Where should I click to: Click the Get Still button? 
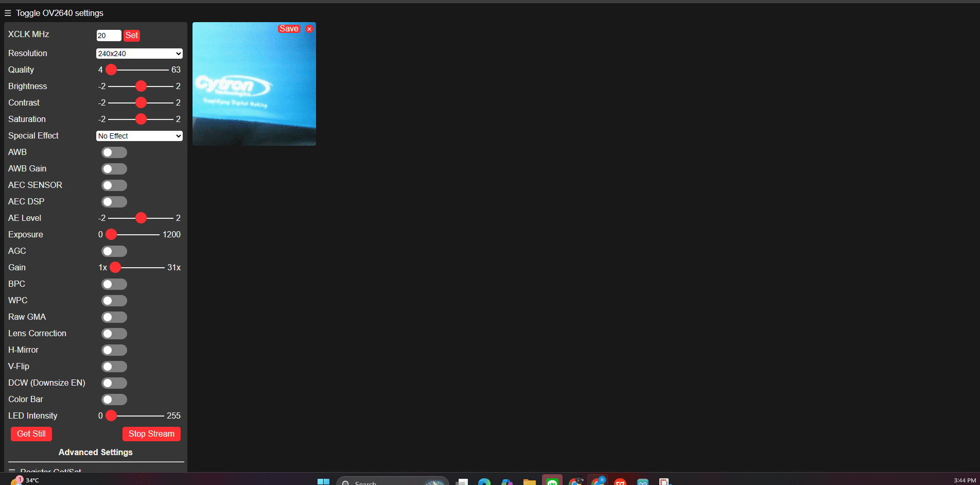click(x=31, y=434)
